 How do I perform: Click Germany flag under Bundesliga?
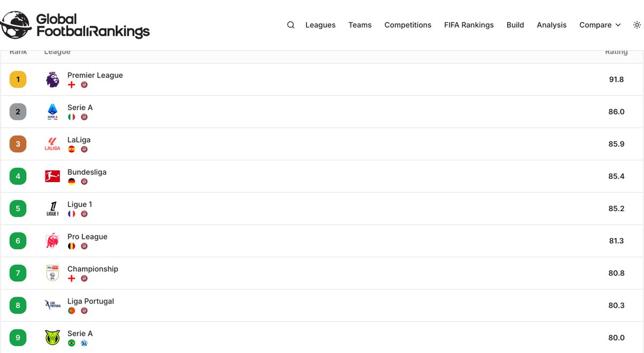[71, 182]
